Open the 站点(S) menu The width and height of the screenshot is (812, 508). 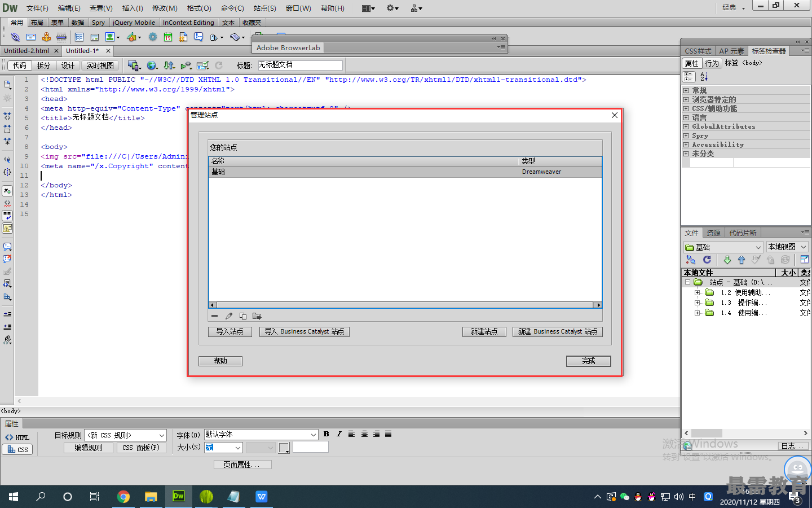pos(264,8)
